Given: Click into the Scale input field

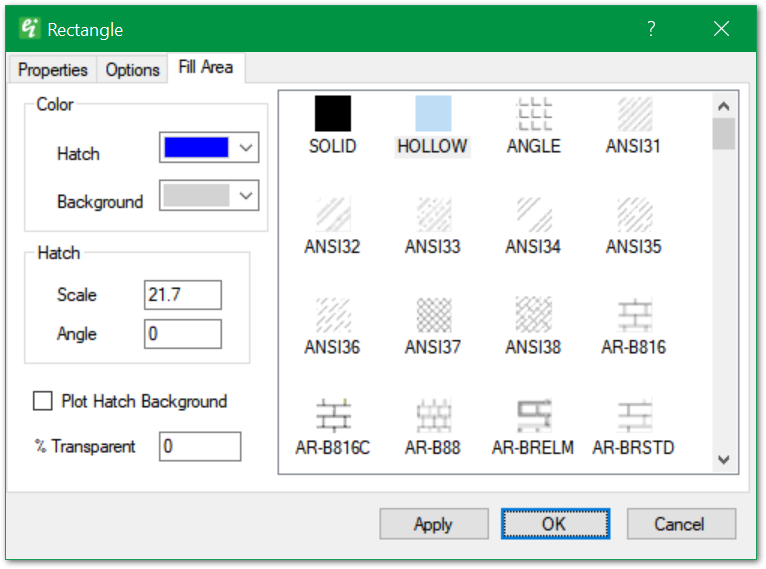Looking at the screenshot, I should pyautogui.click(x=183, y=295).
